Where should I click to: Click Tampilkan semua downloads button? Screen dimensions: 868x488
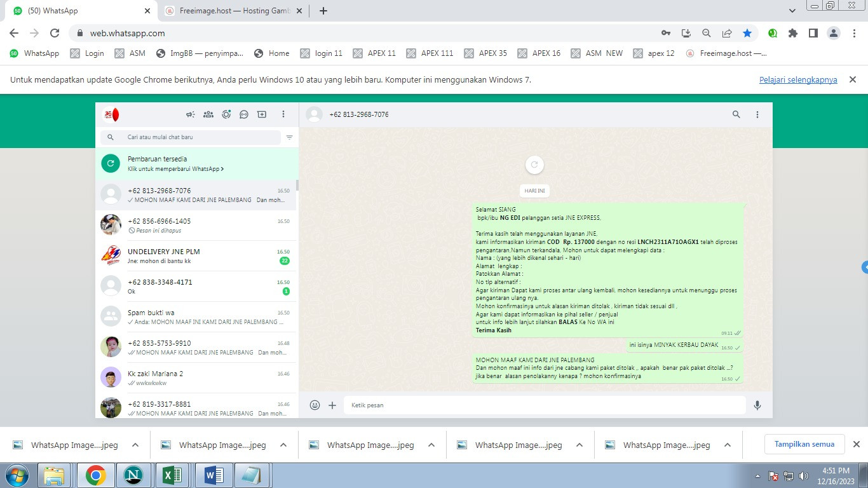804,444
